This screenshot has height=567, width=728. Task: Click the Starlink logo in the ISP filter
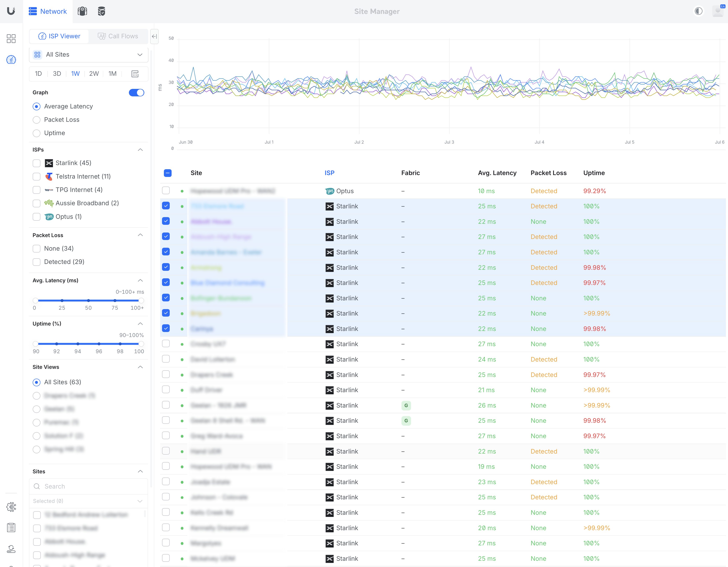[x=49, y=163]
